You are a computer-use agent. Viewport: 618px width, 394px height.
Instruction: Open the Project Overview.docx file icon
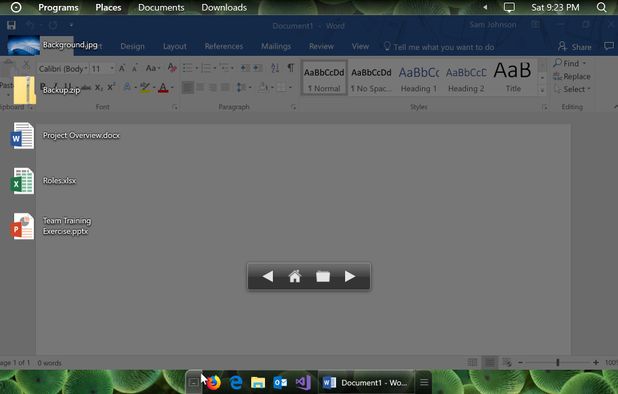click(x=22, y=136)
